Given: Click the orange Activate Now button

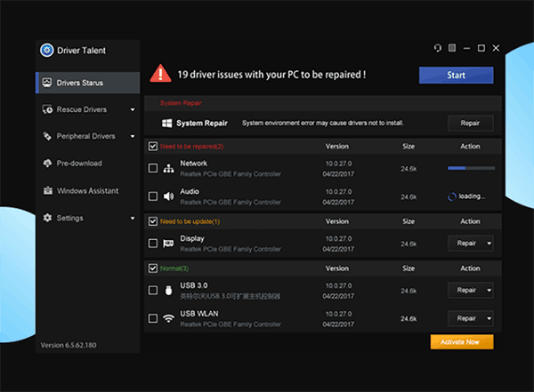Looking at the screenshot, I should pos(462,342).
